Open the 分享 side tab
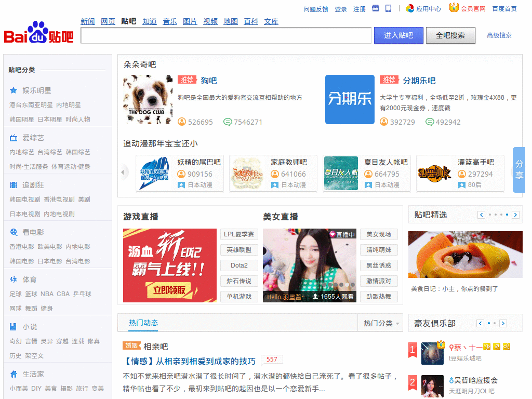This screenshot has height=399, width=532. tap(519, 170)
